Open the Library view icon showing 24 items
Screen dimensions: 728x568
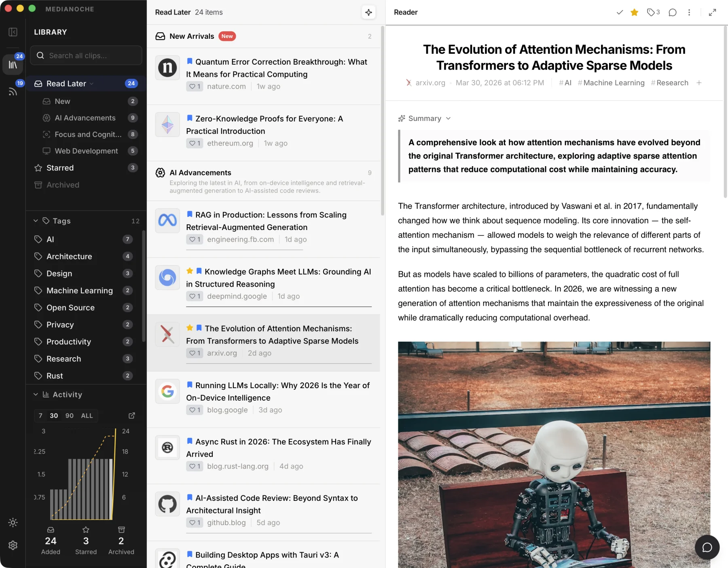[13, 64]
